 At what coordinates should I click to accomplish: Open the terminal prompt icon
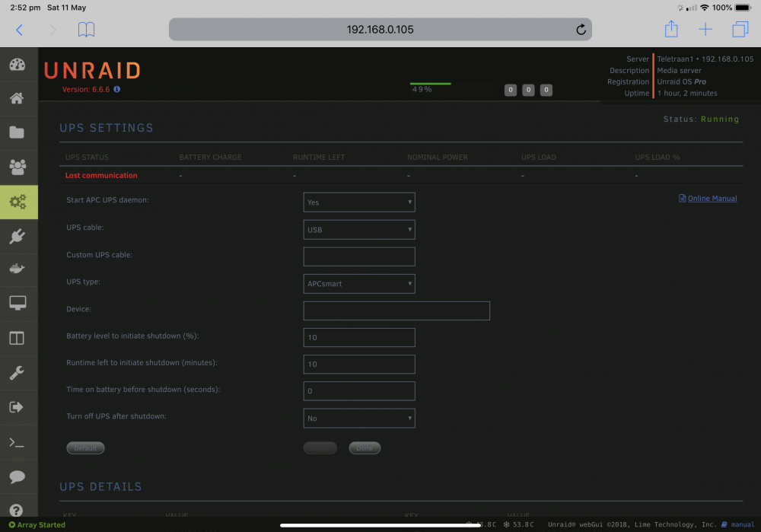tap(17, 442)
